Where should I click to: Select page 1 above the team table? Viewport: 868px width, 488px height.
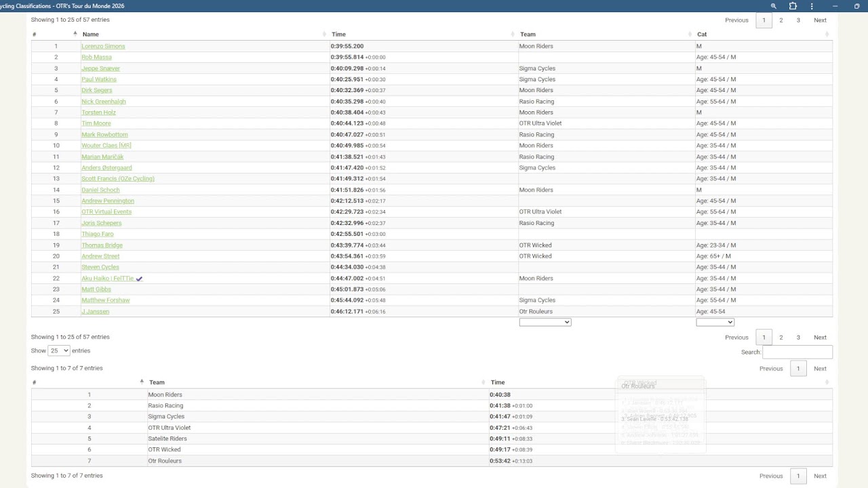coord(798,369)
